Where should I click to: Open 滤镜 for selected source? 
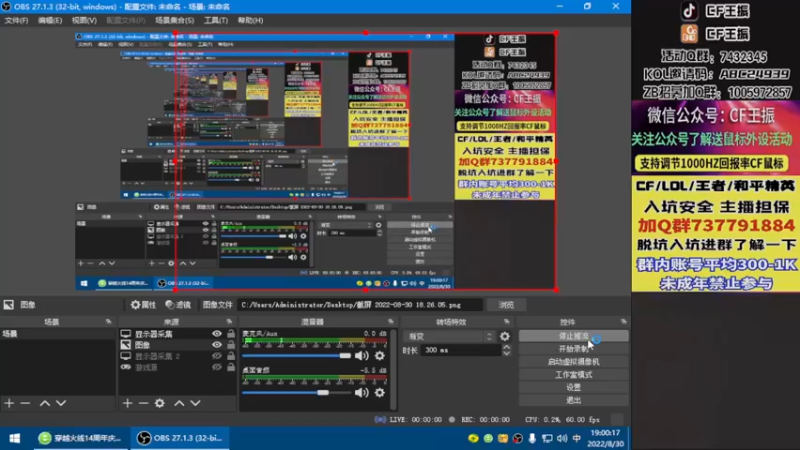[178, 305]
